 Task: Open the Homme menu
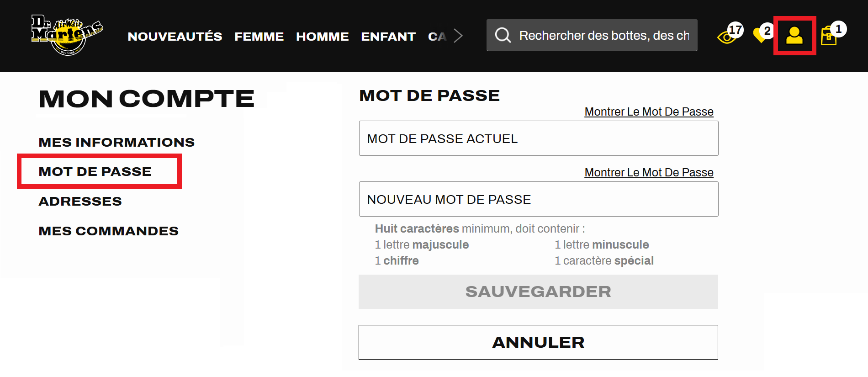pos(322,37)
